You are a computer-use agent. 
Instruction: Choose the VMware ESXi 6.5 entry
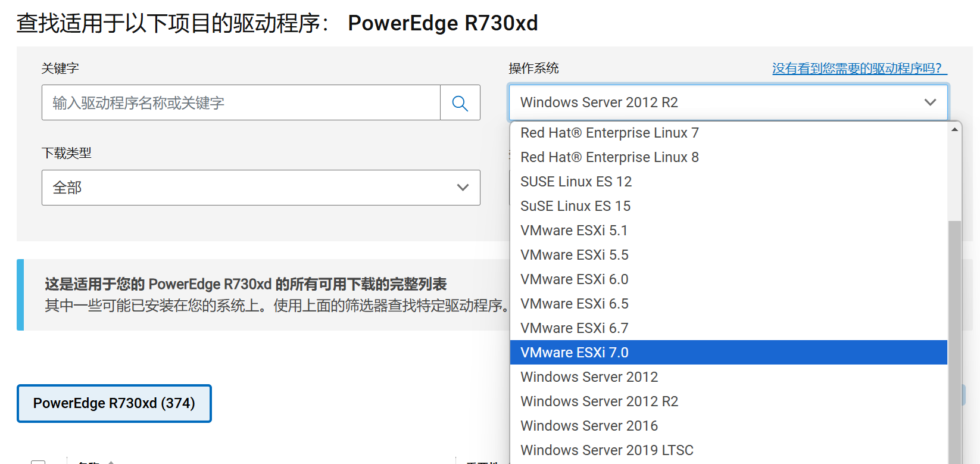click(574, 304)
